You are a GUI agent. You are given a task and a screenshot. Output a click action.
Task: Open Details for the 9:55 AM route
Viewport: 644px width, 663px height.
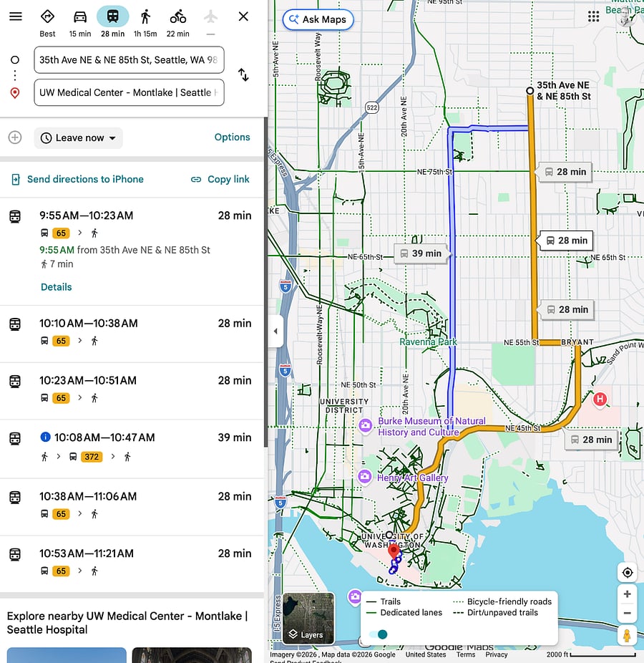[x=57, y=287]
